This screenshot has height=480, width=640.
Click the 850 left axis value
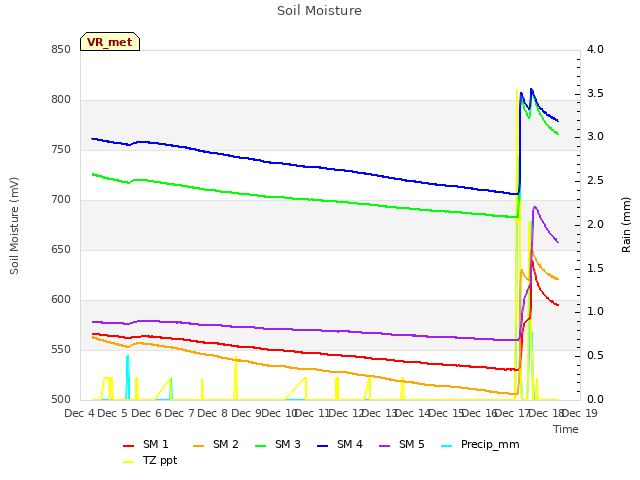click(x=61, y=49)
